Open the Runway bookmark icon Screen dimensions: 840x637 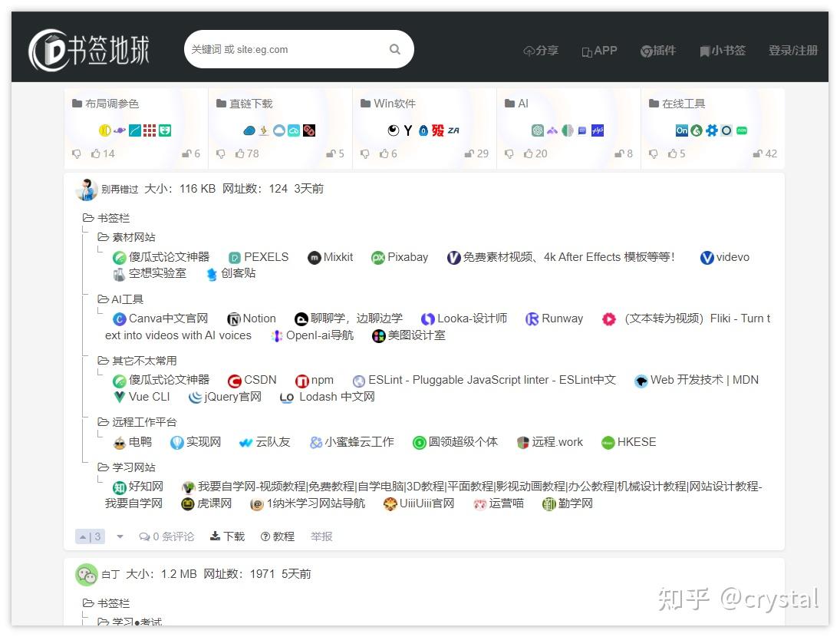532,319
